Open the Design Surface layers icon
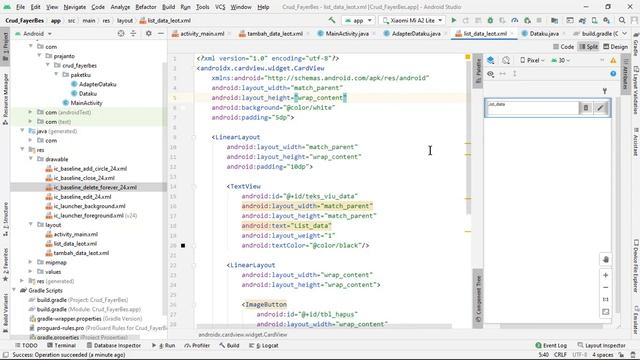 coord(491,60)
